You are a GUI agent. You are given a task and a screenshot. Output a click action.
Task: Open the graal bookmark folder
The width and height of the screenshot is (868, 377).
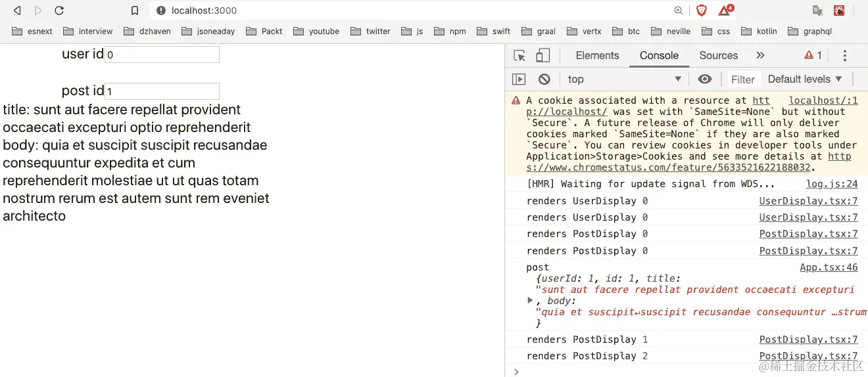pyautogui.click(x=537, y=31)
